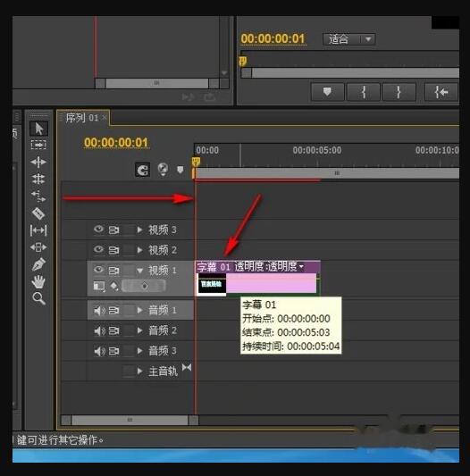Select the Selection arrow tool
The width and height of the screenshot is (470, 476).
point(38,128)
